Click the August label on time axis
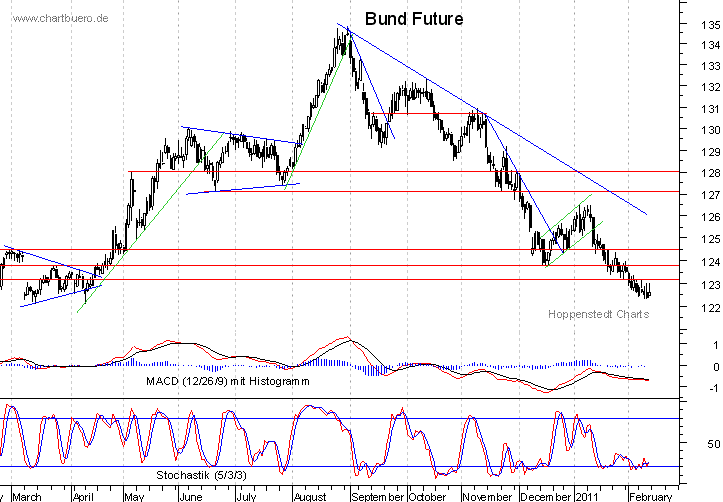Screen dimensions: 723x502 click(x=310, y=497)
